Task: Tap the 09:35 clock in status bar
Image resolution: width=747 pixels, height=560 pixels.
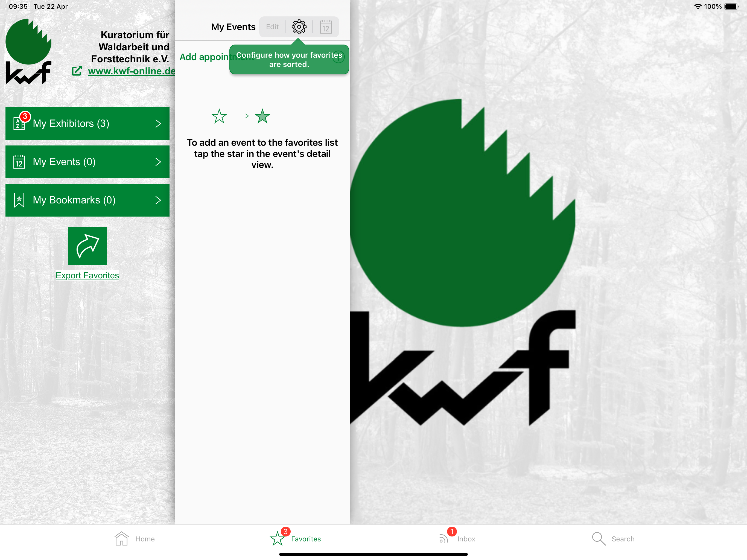Action: click(x=18, y=6)
